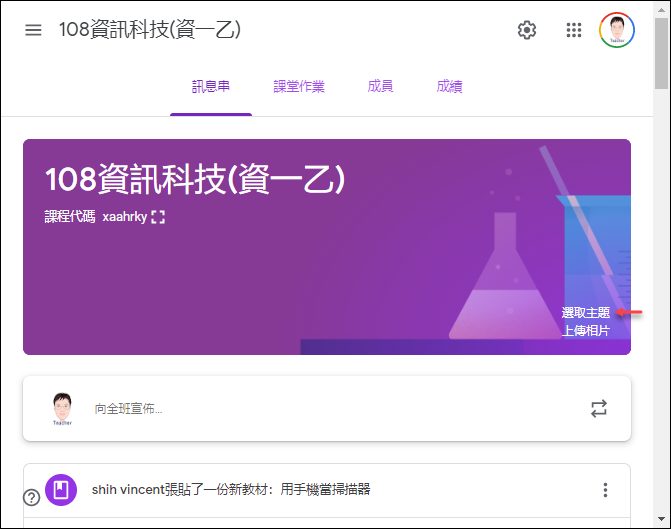Click the material post bookmark icon
This screenshot has height=529, width=671.
[x=61, y=490]
